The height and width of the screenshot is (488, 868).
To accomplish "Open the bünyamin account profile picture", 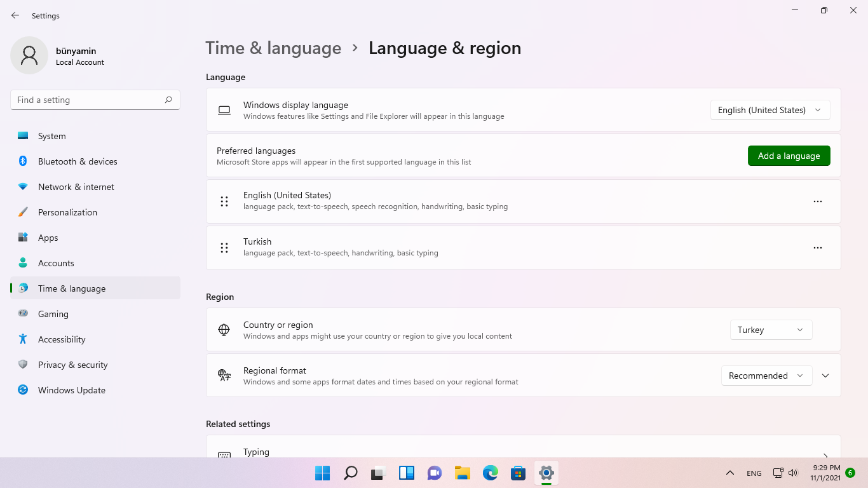I will [x=29, y=55].
